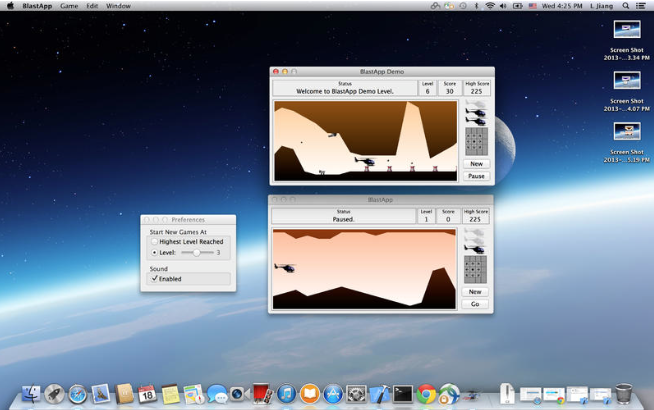Open iTunes music note icon in Dock

(x=287, y=394)
